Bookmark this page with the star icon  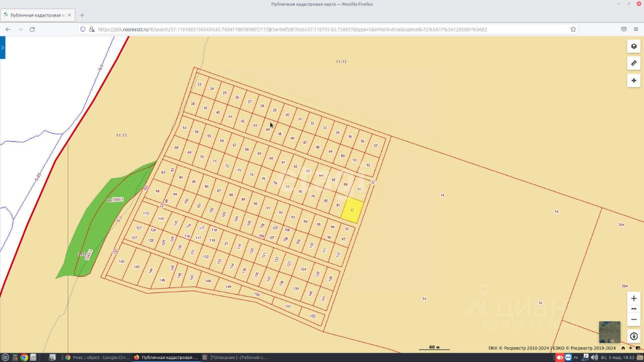point(573,29)
